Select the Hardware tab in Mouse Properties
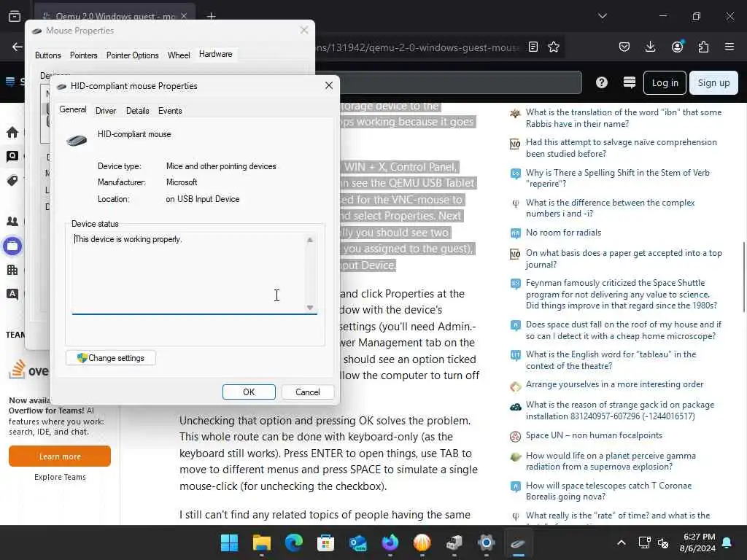Viewport: 747px width, 560px height. 215,54
